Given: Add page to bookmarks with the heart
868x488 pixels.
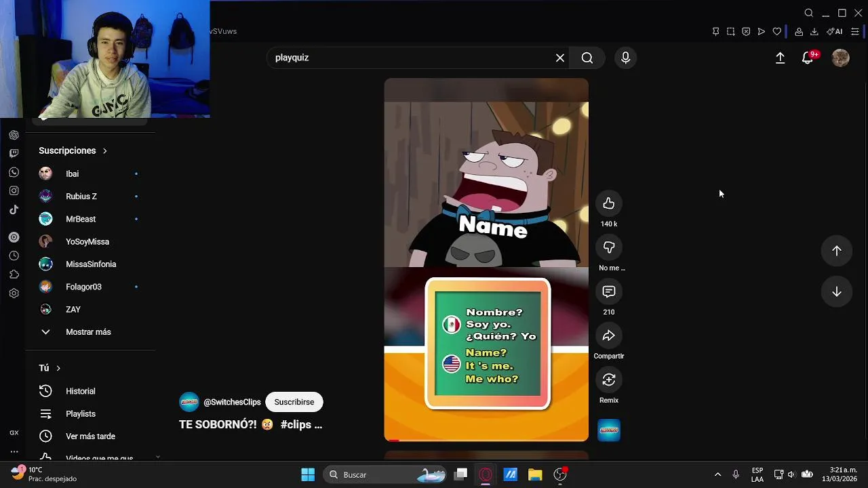Looking at the screenshot, I should (777, 32).
